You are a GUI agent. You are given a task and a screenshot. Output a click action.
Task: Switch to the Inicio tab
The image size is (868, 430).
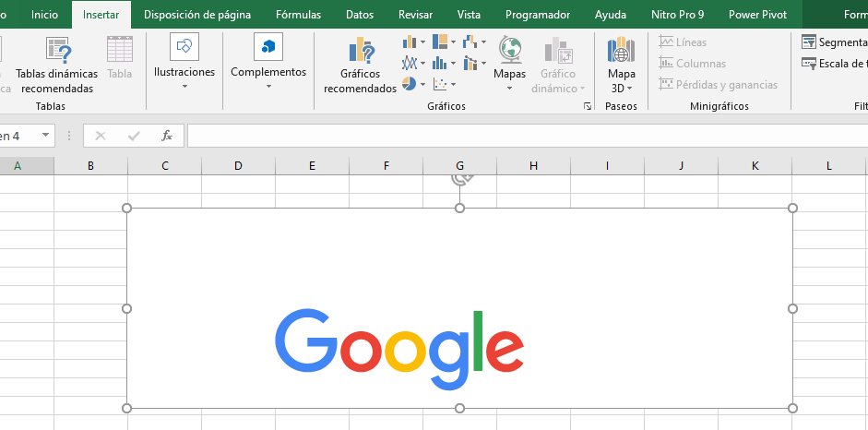(x=44, y=15)
